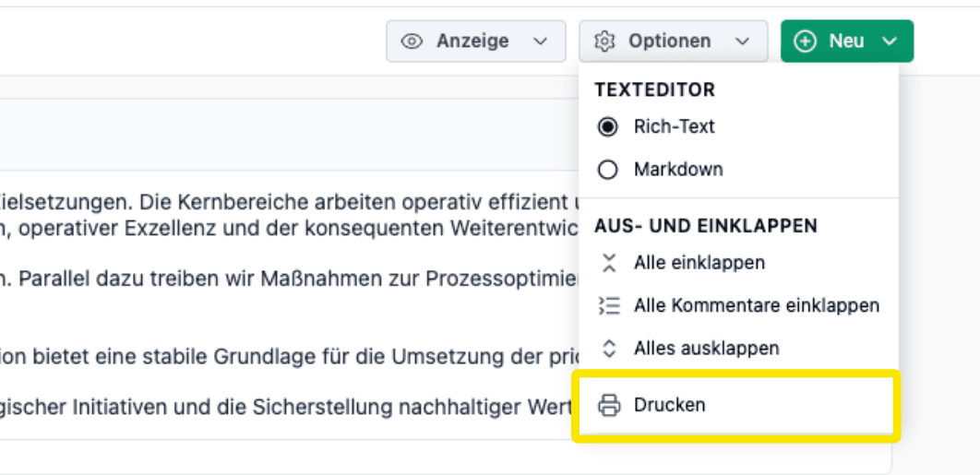
Task: Click the gear icon in Optionen button
Action: point(604,42)
